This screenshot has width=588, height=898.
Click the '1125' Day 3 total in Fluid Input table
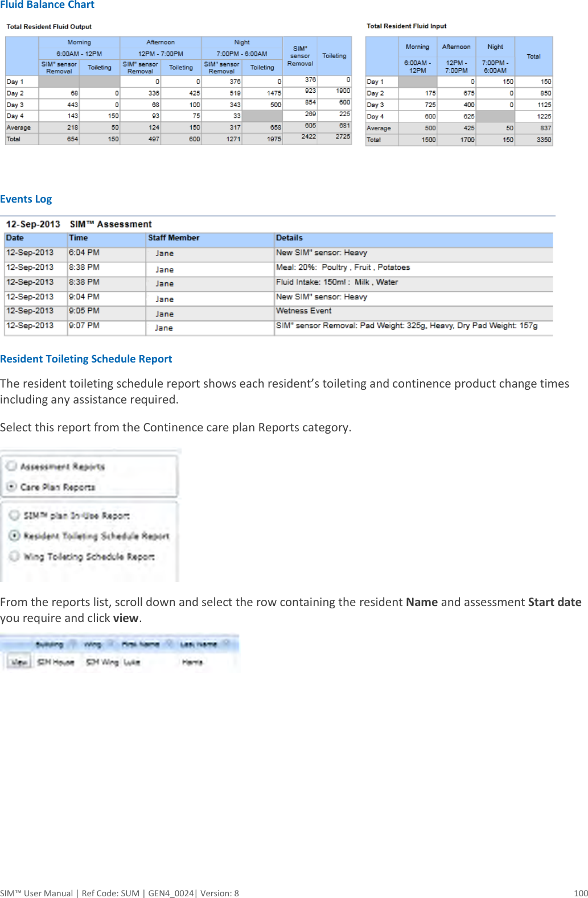point(544,105)
